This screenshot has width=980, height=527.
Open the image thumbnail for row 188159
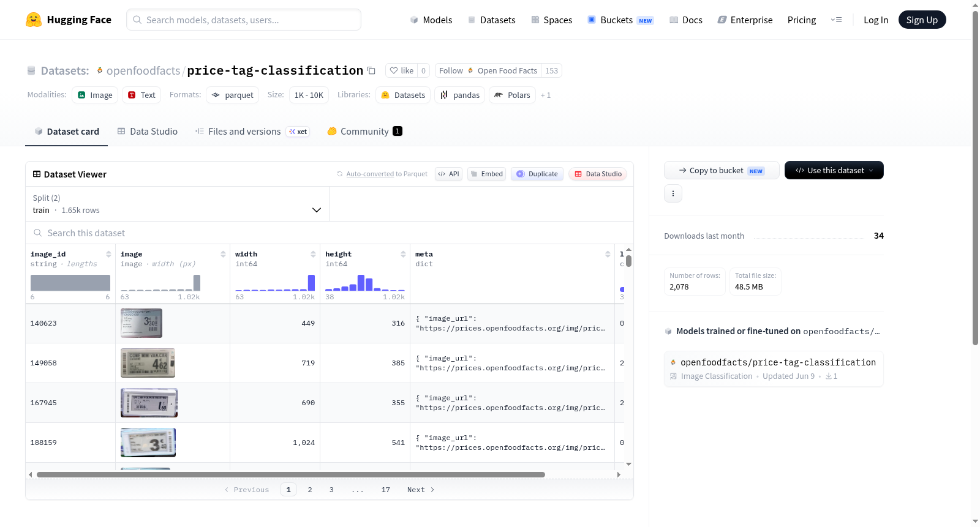[148, 443]
